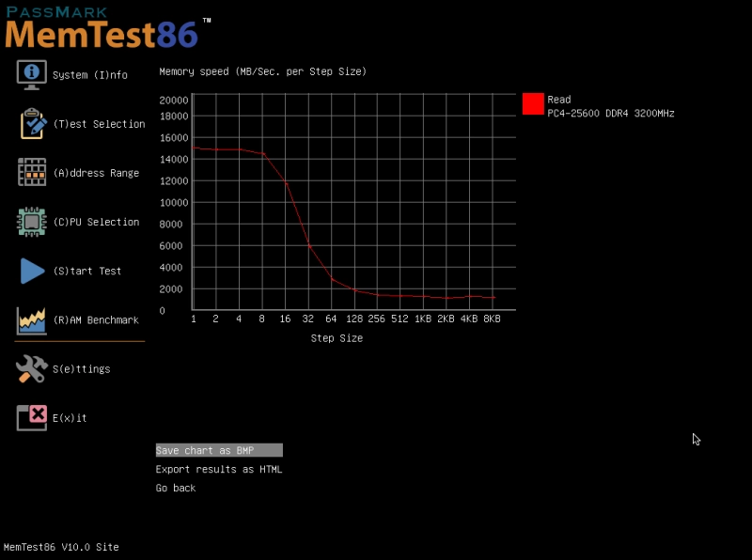Select the (T)est Selection menu label
Screen dimensions: 752x560
[x=99, y=124]
